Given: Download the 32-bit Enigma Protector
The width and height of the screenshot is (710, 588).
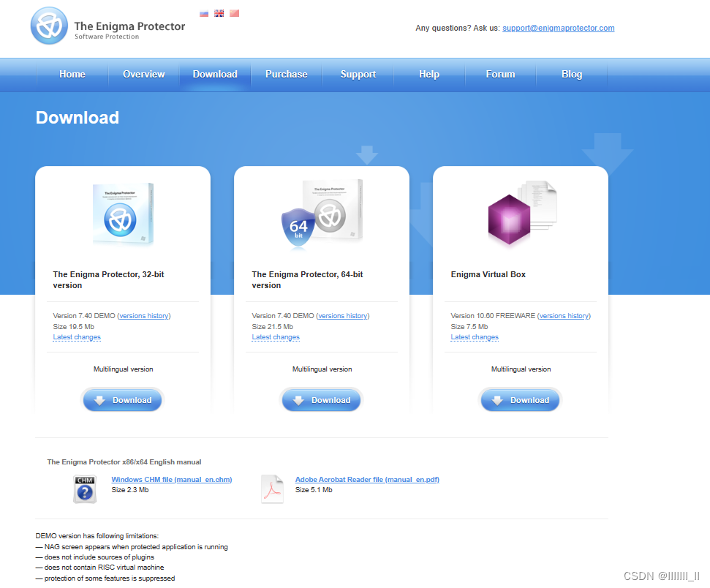Looking at the screenshot, I should click(123, 400).
